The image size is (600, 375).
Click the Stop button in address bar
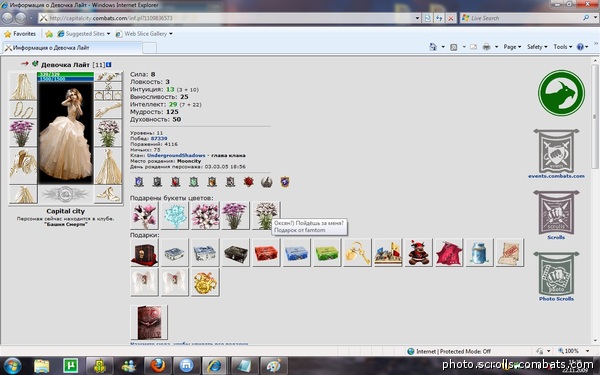coord(451,18)
